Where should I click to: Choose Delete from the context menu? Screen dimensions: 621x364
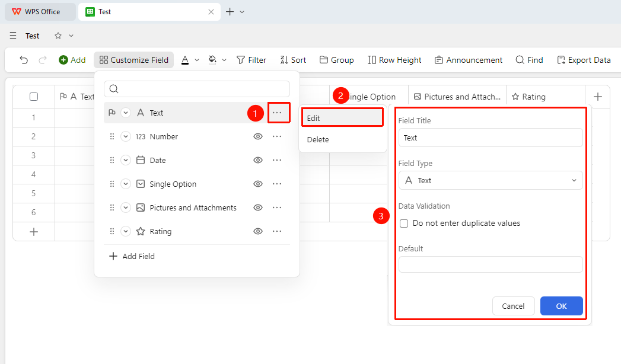[343, 140]
